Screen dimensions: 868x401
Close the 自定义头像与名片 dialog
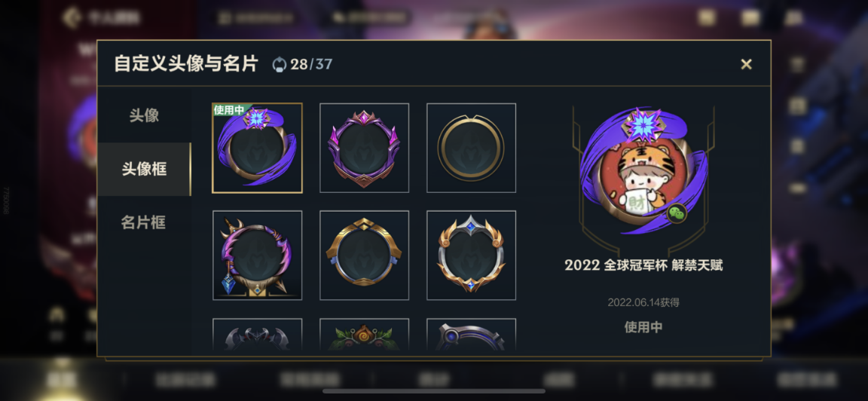coord(746,64)
